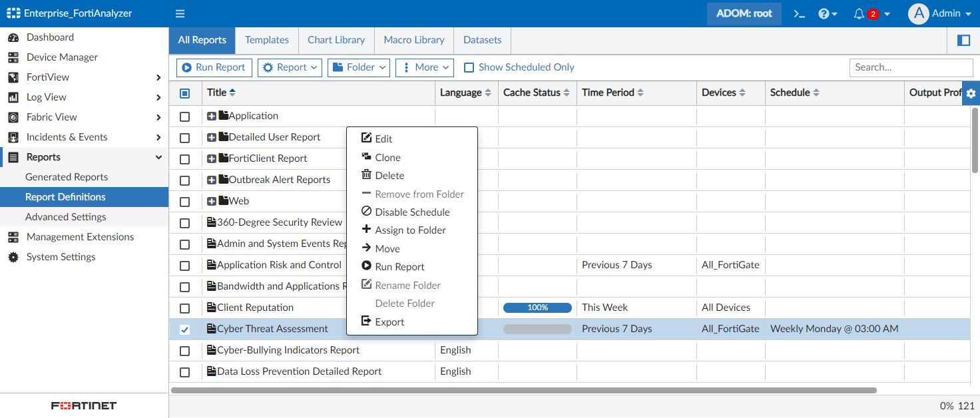Enable Show Scheduled Only

(469, 67)
